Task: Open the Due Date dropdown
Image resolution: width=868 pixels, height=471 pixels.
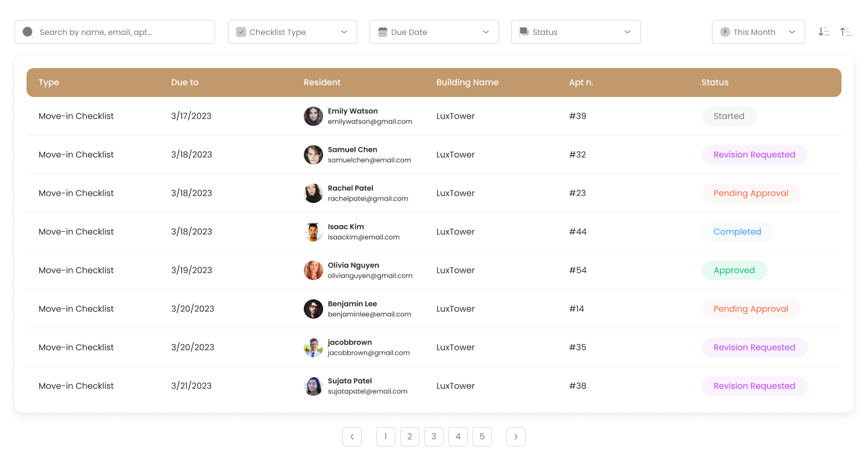Action: pos(486,31)
